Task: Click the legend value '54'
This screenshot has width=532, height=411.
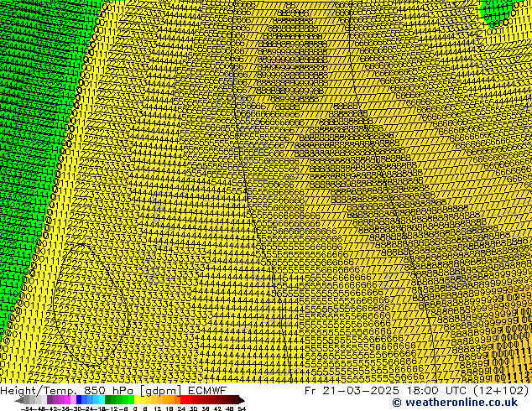Action: (241, 408)
